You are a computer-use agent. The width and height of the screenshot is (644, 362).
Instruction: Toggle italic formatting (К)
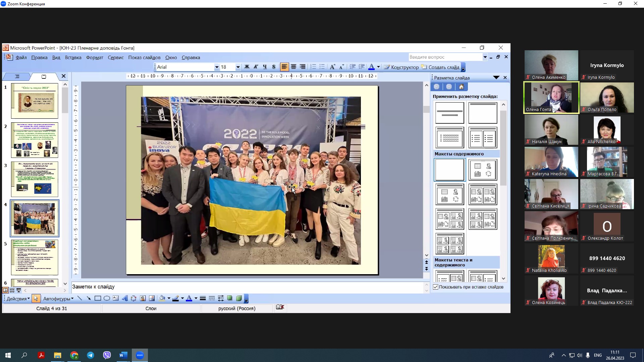point(256,67)
